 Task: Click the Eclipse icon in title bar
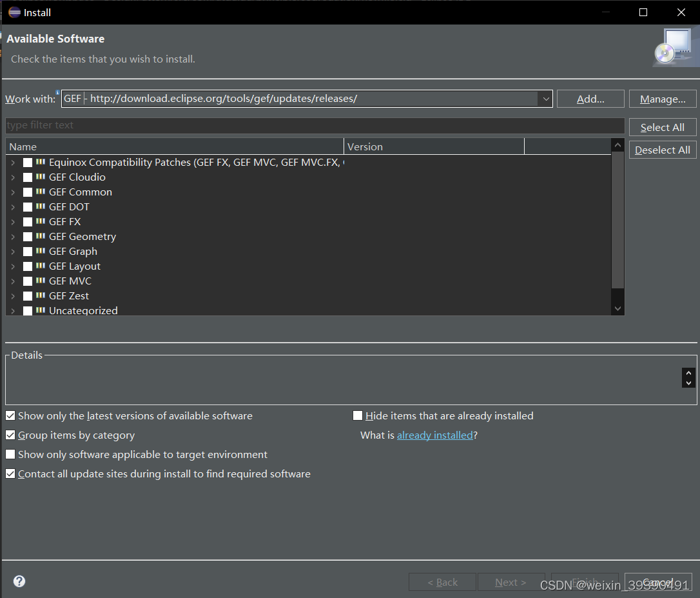[x=14, y=12]
